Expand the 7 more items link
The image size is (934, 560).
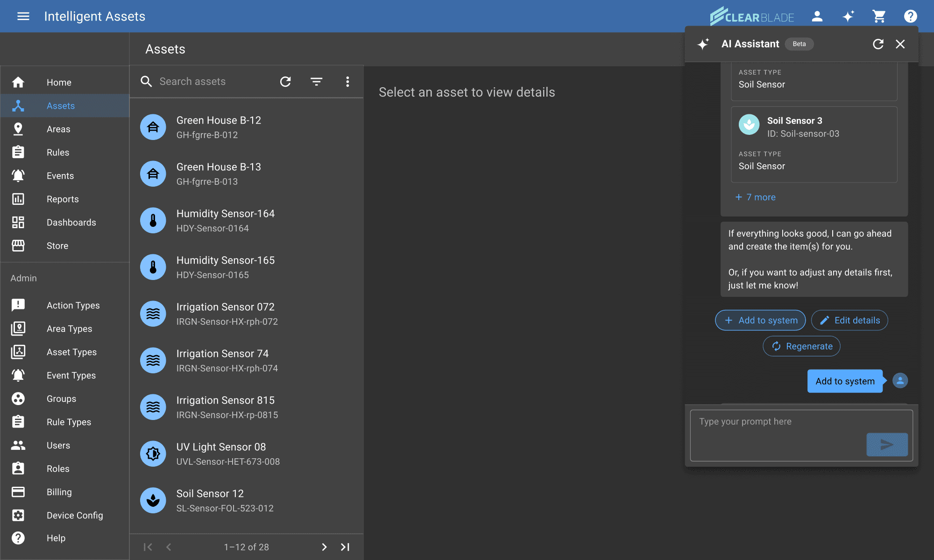tap(755, 197)
